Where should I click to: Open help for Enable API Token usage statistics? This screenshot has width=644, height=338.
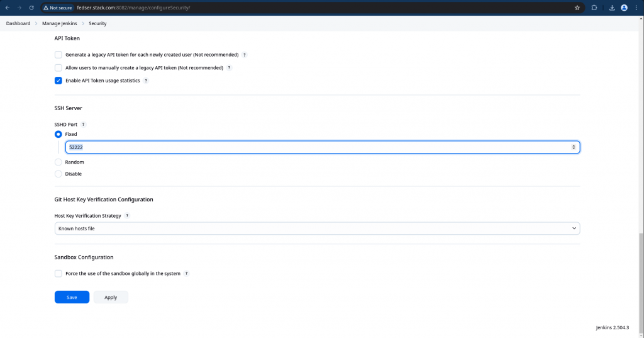pos(146,81)
